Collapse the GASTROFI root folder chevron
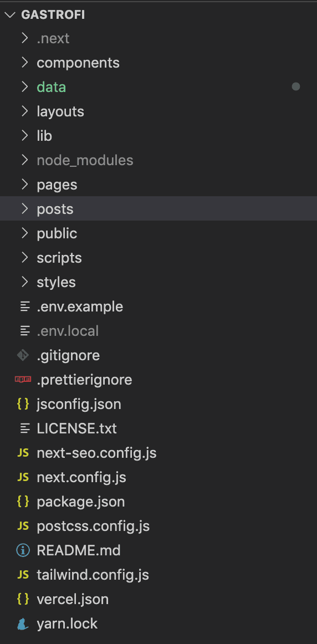 pos(10,15)
